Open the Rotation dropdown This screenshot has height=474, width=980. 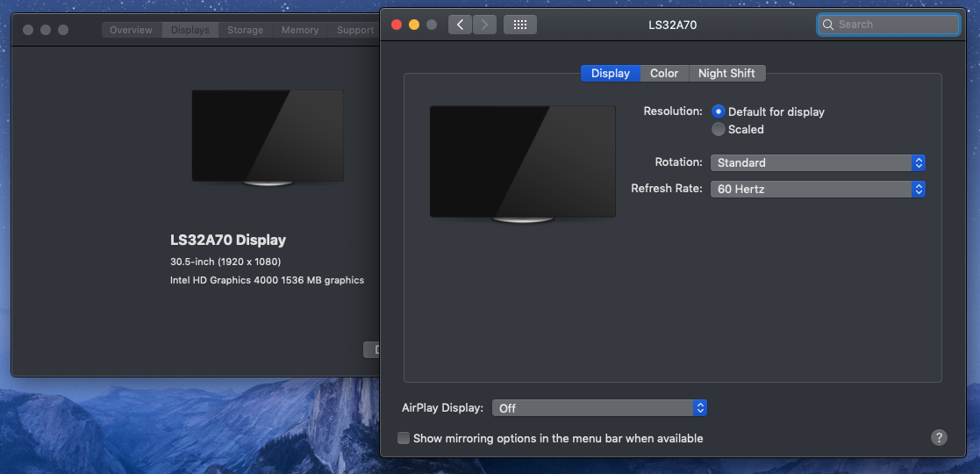(818, 162)
